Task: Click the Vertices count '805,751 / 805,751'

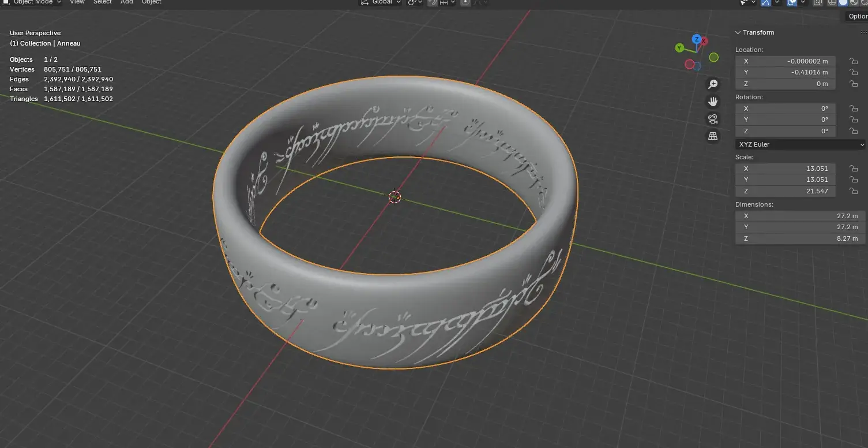Action: click(73, 69)
